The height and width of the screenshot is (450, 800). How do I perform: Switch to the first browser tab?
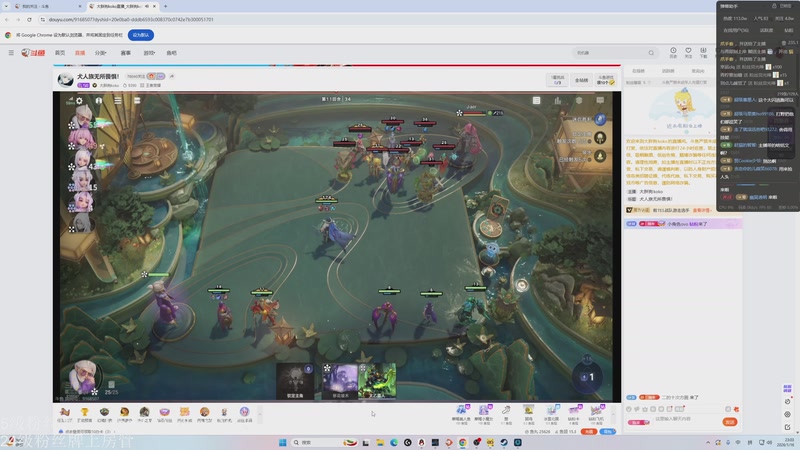coord(46,6)
